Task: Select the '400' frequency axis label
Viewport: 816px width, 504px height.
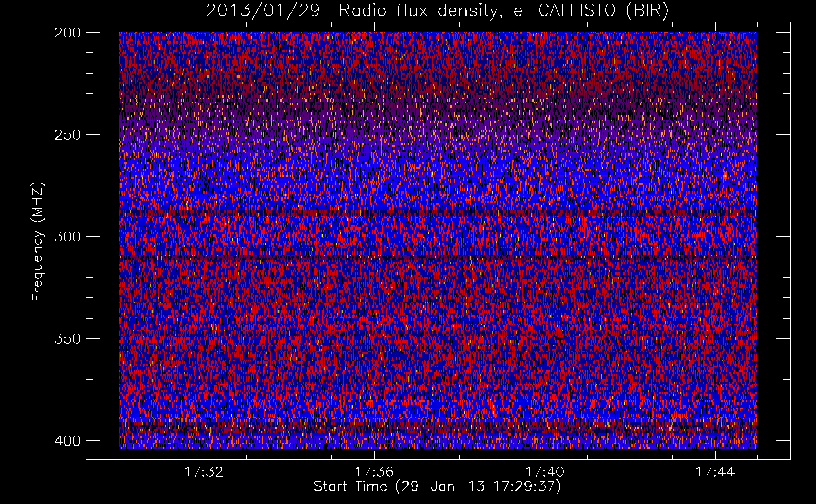Action: (x=67, y=441)
